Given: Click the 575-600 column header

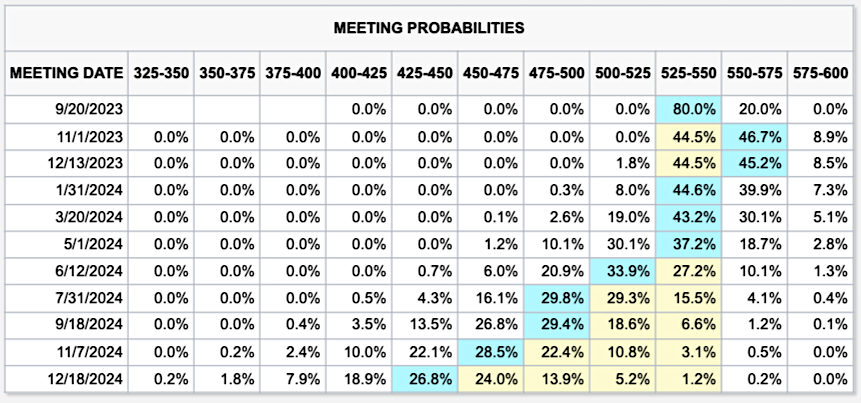Looking at the screenshot, I should click(820, 73).
